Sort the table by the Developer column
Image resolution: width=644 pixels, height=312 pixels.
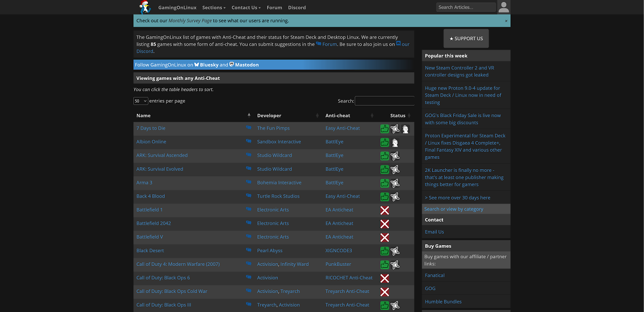coord(288,116)
